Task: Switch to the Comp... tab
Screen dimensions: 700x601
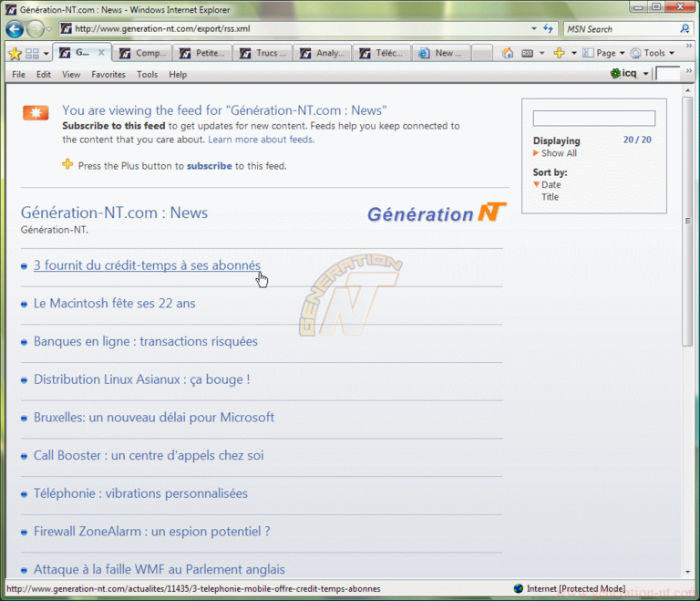Action: click(x=143, y=53)
